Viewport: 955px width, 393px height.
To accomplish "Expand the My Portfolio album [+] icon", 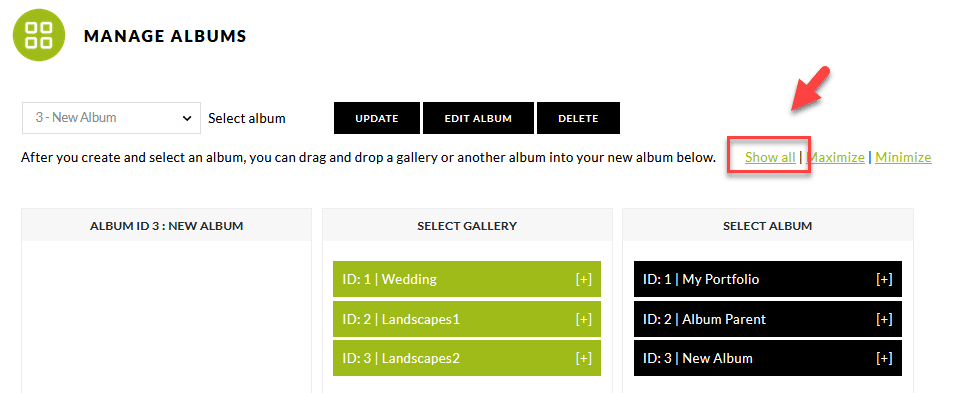I will (x=884, y=280).
